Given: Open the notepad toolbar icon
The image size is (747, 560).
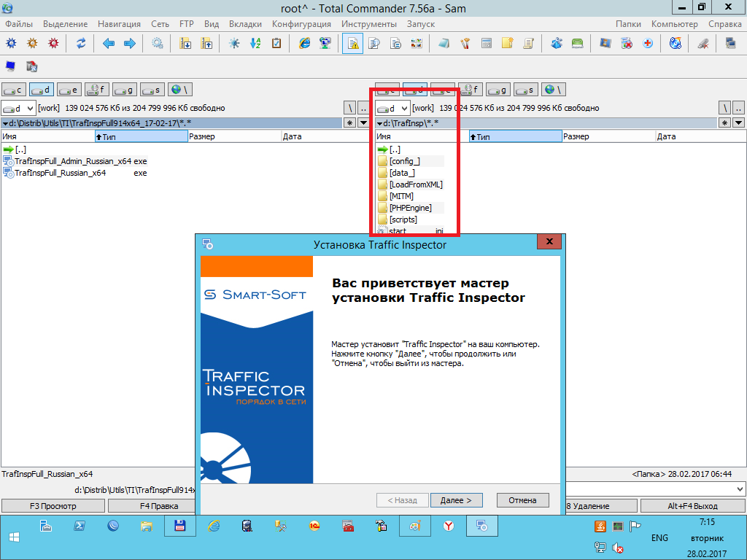Looking at the screenshot, I should click(x=444, y=43).
